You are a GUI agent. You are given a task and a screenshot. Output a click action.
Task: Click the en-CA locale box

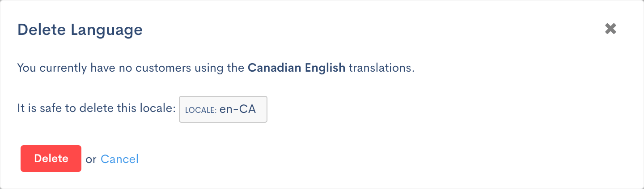point(223,109)
